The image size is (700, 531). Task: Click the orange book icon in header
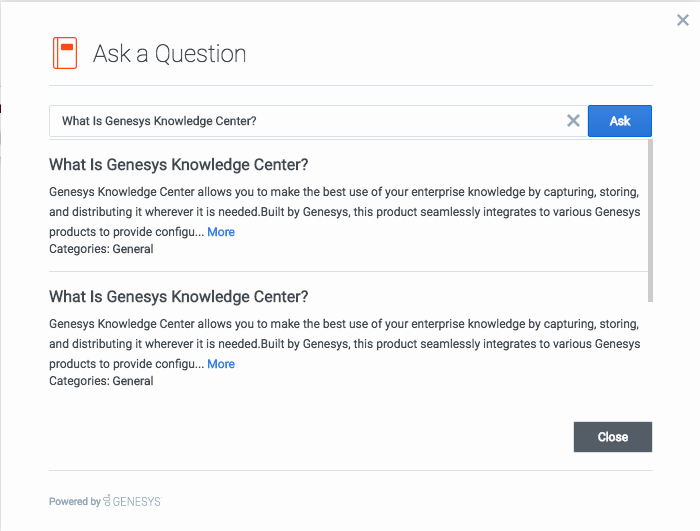coord(65,53)
